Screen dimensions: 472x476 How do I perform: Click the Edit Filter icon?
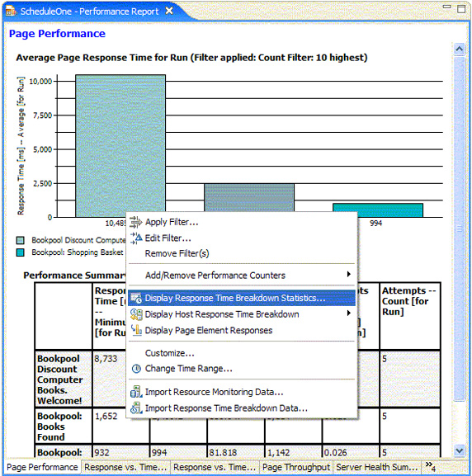tap(136, 238)
